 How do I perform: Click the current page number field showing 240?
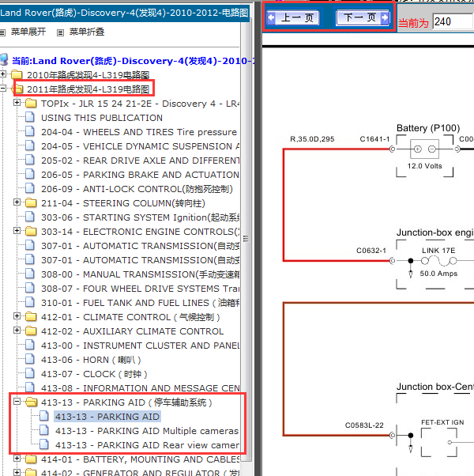[453, 21]
